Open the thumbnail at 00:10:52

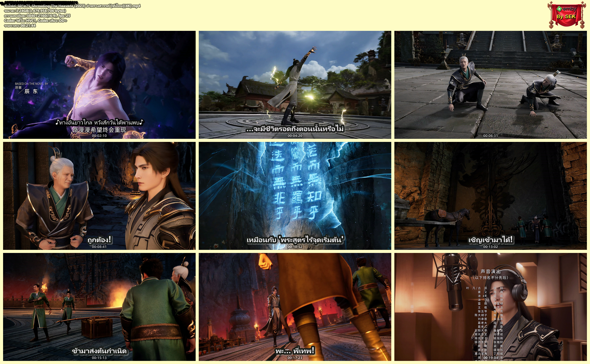pyautogui.click(x=295, y=196)
